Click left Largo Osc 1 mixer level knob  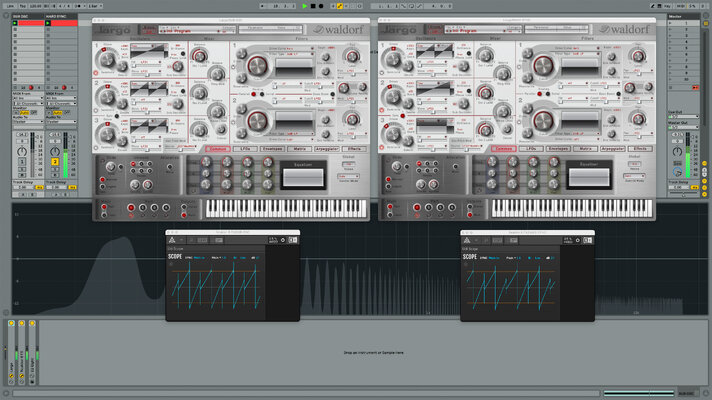point(199,55)
